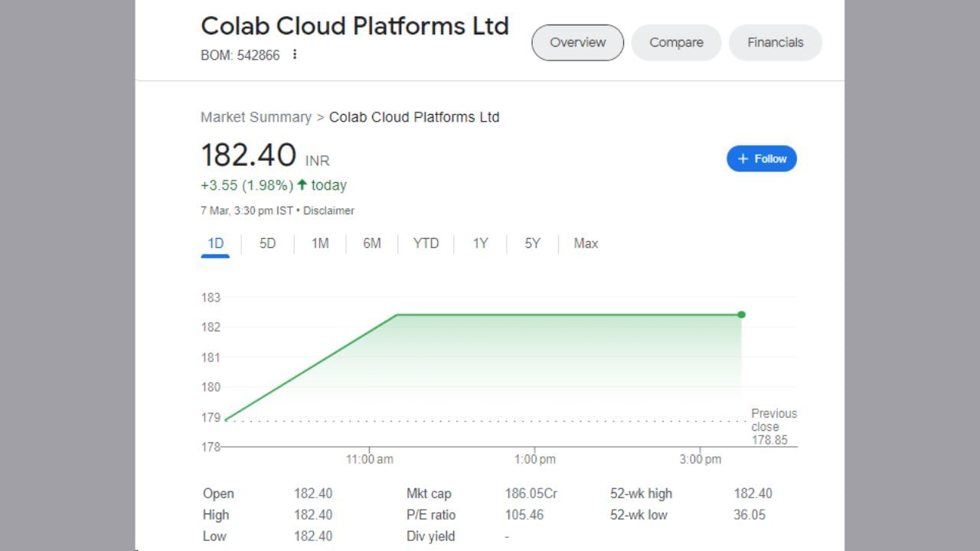Choose the 6M time range
Viewport: 980px width, 551px height.
[371, 243]
